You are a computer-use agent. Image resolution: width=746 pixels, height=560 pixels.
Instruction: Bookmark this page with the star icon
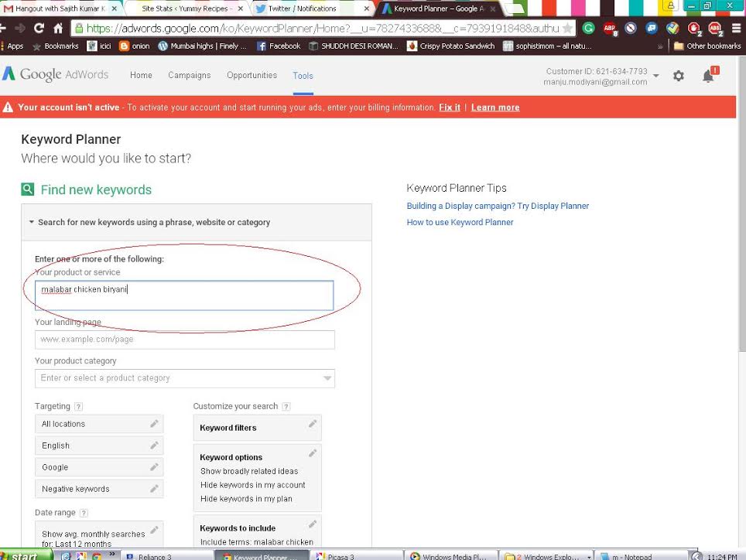tap(567, 29)
